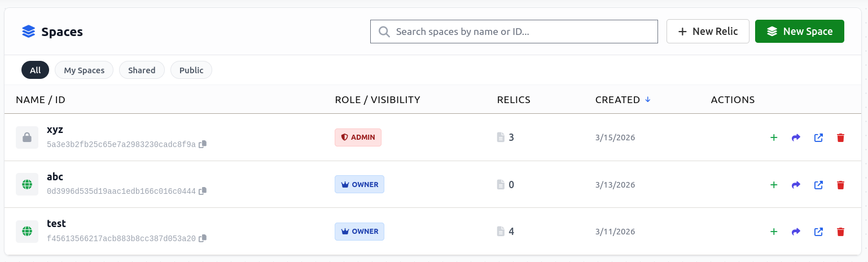Add a relic to test space
868x262 pixels.
[x=774, y=232]
